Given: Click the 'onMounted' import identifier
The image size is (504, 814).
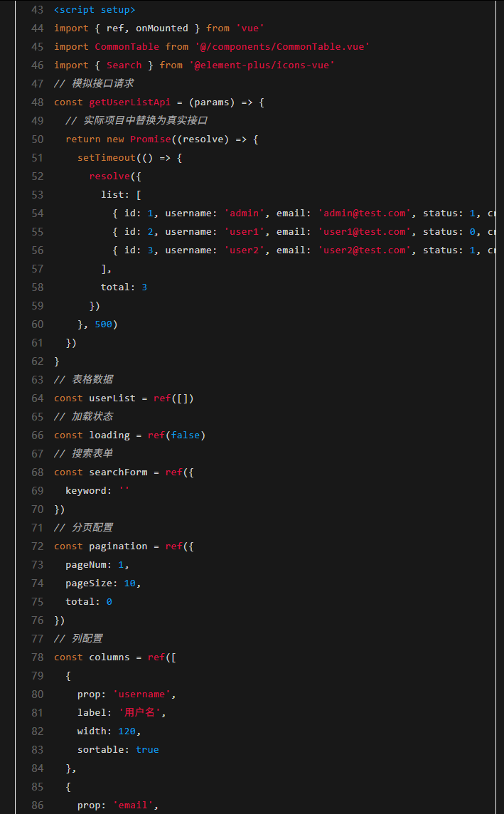Looking at the screenshot, I should [x=162, y=28].
